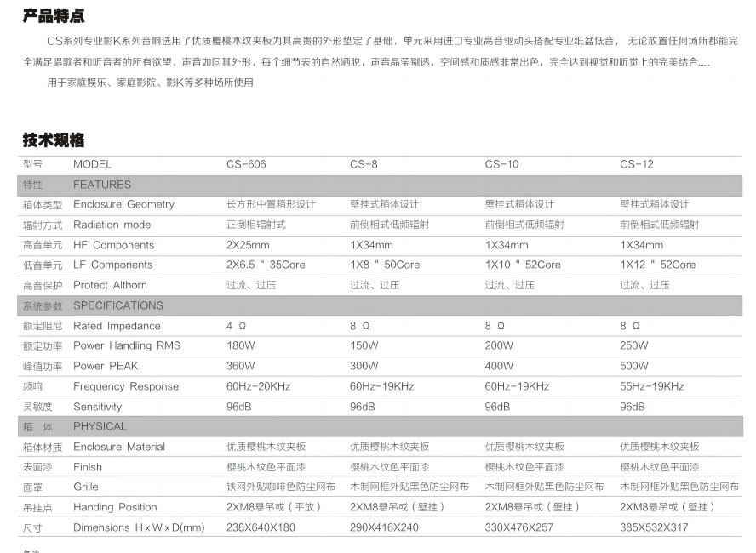Select the 55Hz-19KHz frequency value
The height and width of the screenshot is (553, 756).
tap(652, 386)
